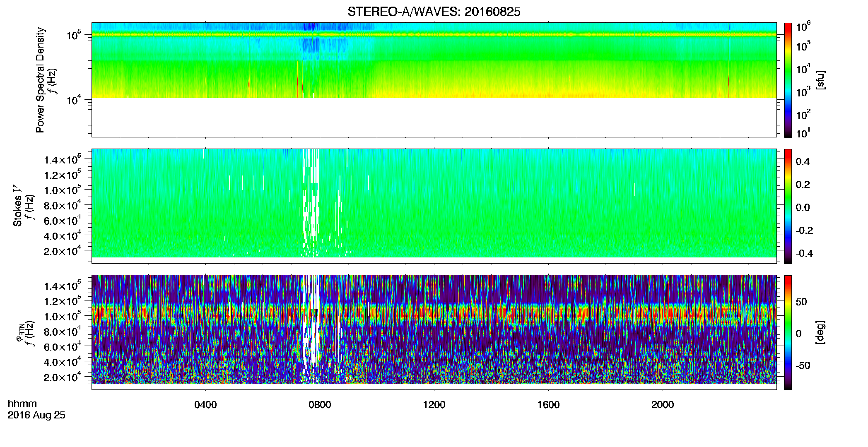The width and height of the screenshot is (868, 447).
Task: Click the Stokes V color bar
Action: point(788,206)
